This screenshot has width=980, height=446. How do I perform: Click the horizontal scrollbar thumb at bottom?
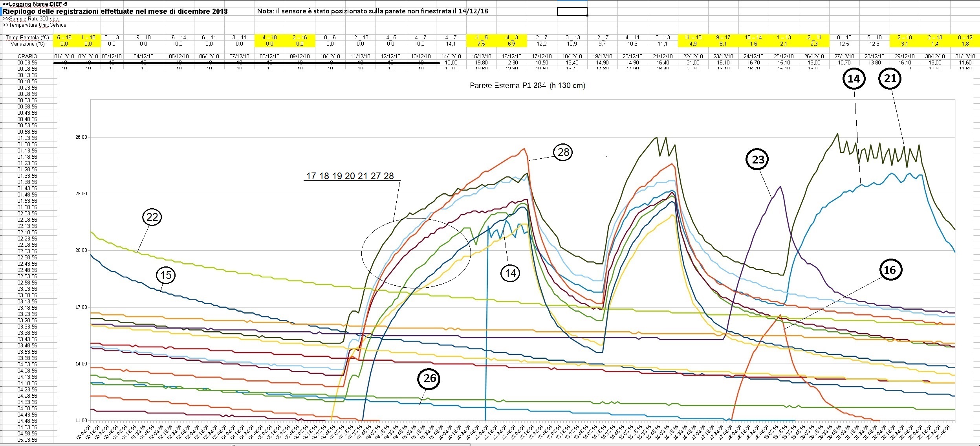point(234,445)
